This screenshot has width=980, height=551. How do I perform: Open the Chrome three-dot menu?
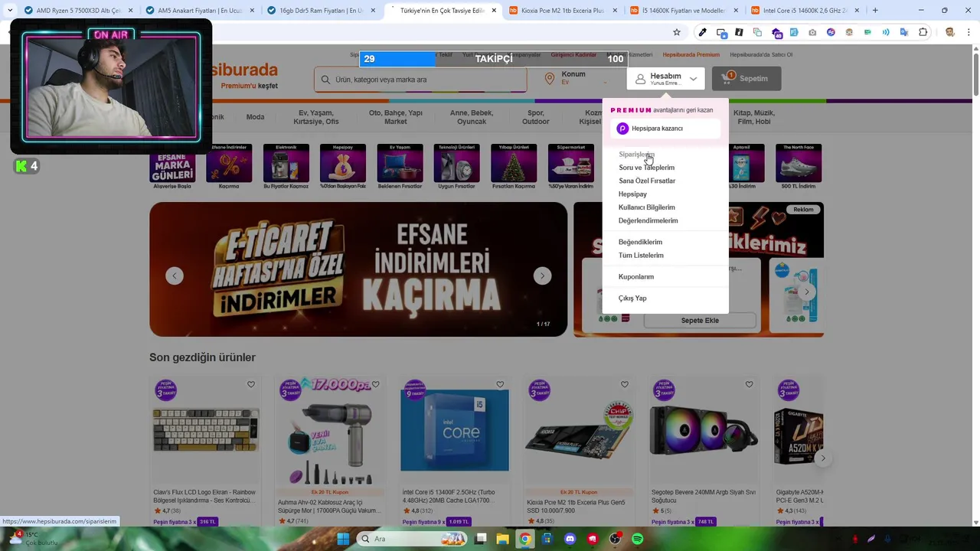point(968,32)
